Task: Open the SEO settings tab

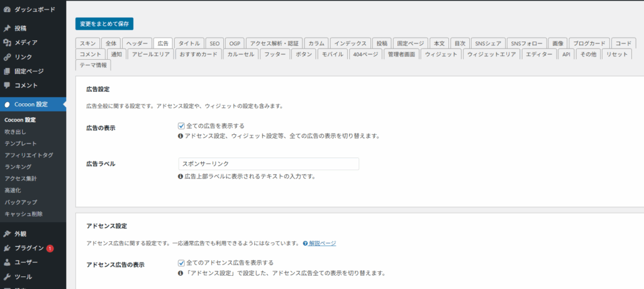Action: pyautogui.click(x=214, y=43)
